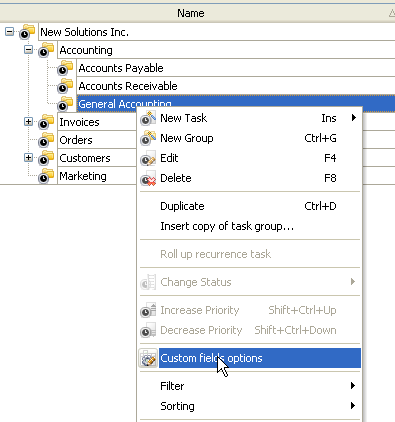Collapse the Accounting group node
This screenshot has width=395, height=422.
(x=29, y=50)
